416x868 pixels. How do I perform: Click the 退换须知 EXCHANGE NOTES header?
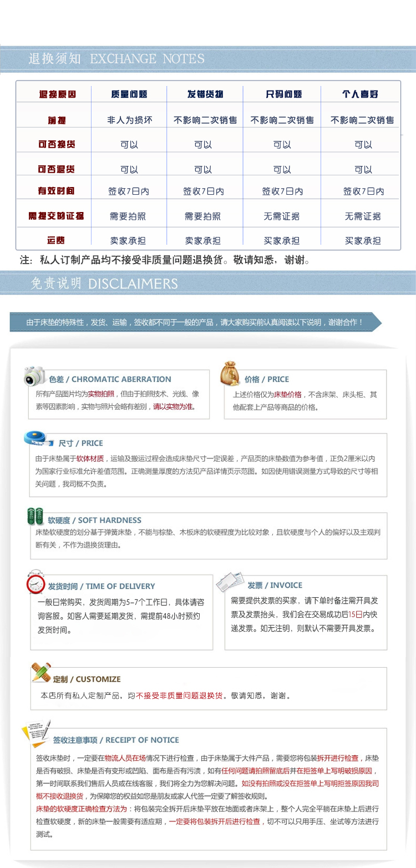[116, 59]
